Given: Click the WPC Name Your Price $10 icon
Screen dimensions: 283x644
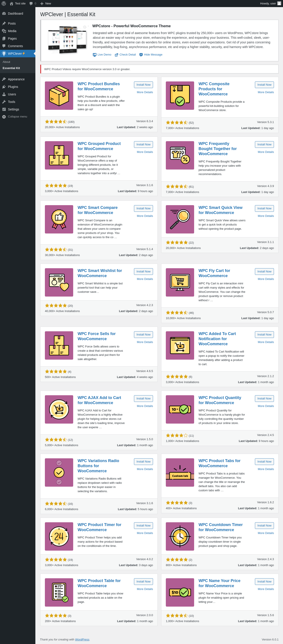Looking at the screenshot, I should (x=180, y=592).
